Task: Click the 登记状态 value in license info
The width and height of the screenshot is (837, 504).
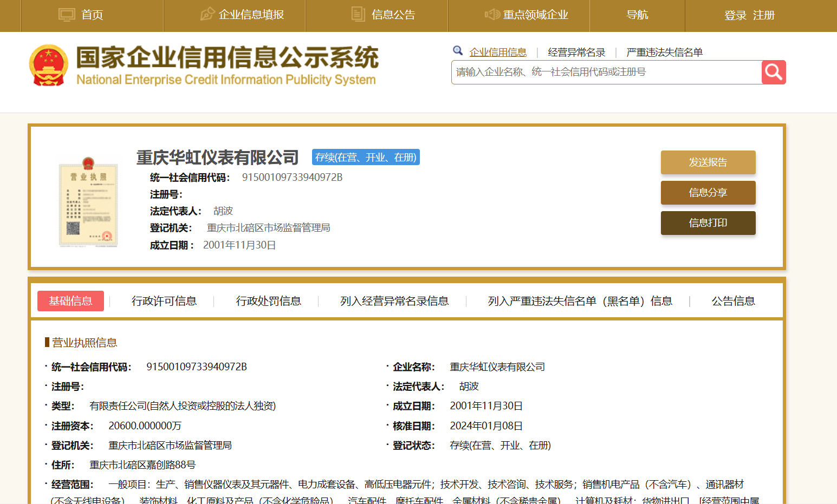Action: point(500,445)
